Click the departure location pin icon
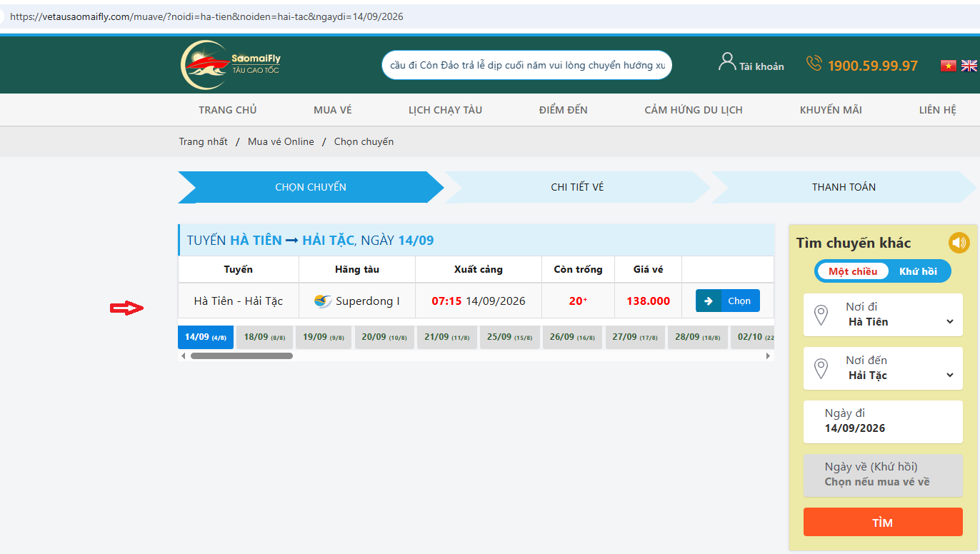 click(821, 315)
